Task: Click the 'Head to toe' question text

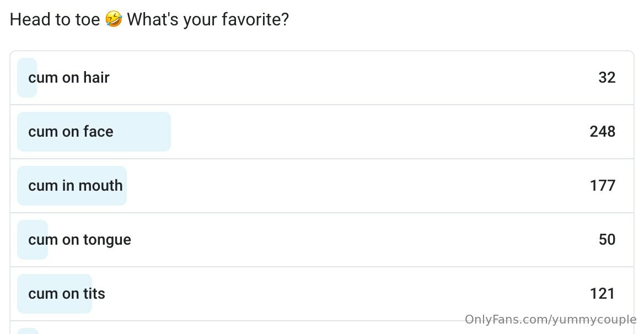Action: click(x=55, y=19)
